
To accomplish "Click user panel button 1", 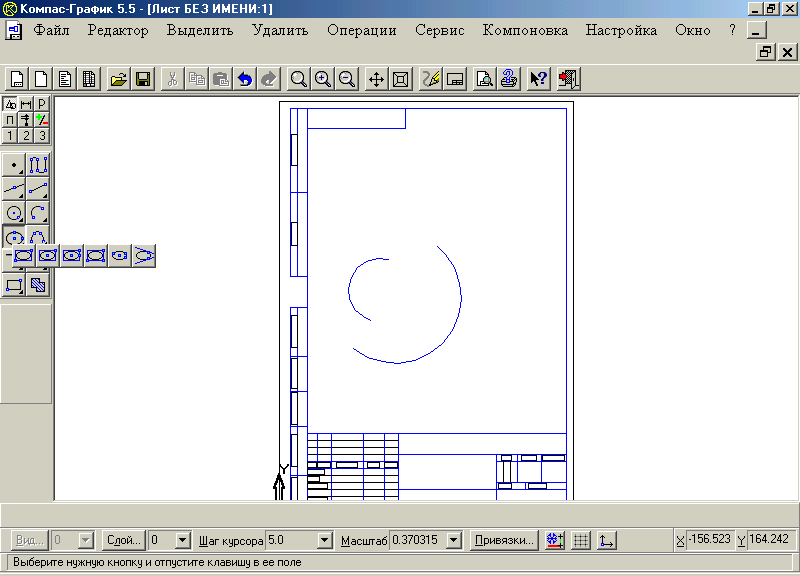I will click(x=10, y=136).
